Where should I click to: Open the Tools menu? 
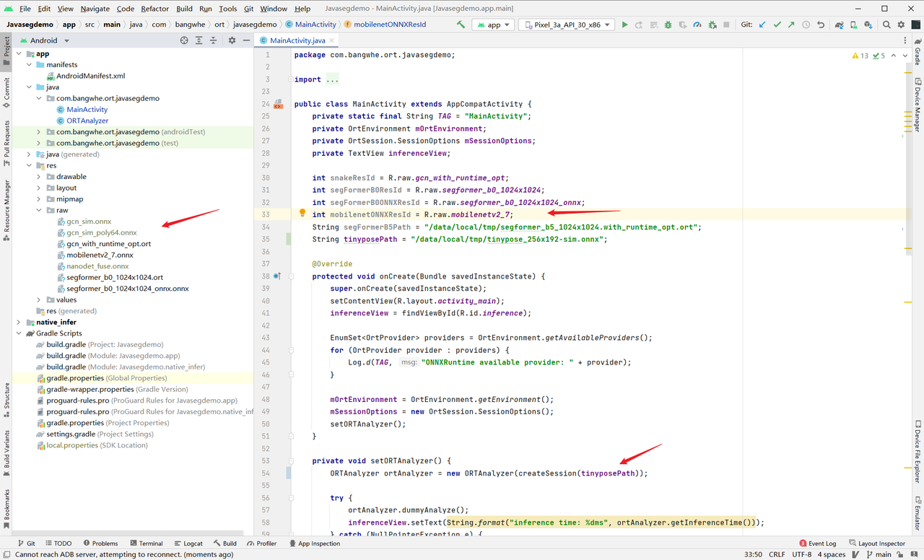click(x=227, y=9)
